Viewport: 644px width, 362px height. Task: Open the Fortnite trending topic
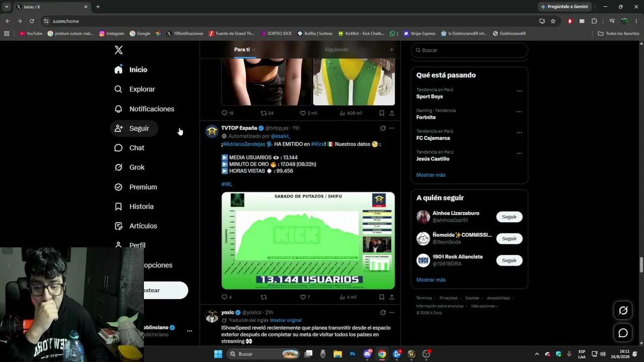426,117
